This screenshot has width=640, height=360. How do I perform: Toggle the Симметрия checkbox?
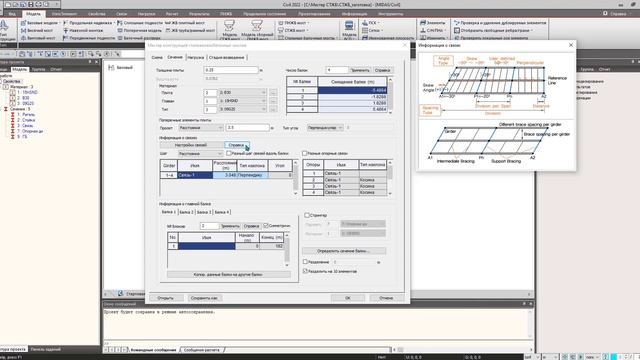coord(266,225)
